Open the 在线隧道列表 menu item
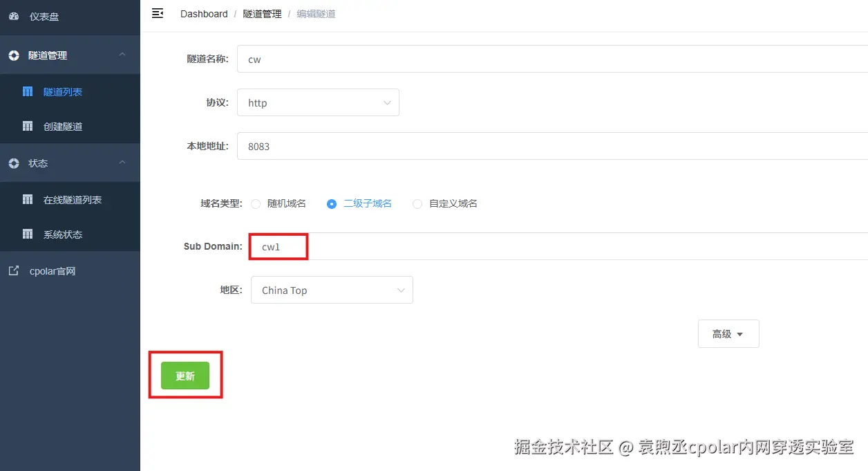This screenshot has width=868, height=471. click(70, 199)
